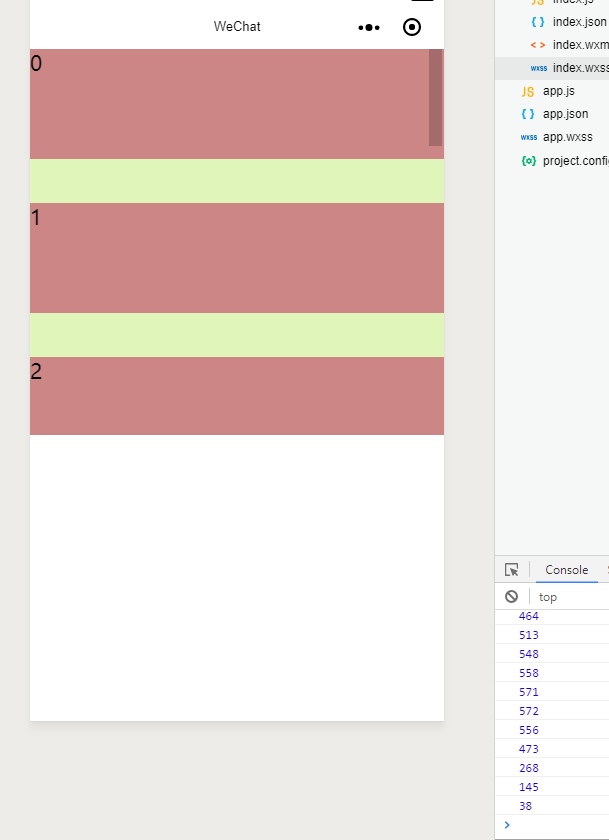Open app.js in the file tree
Image resolution: width=609 pixels, height=840 pixels.
(x=559, y=91)
